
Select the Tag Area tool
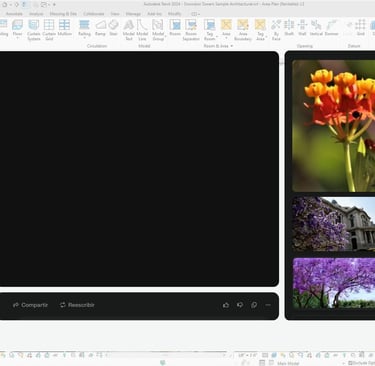coord(260,30)
